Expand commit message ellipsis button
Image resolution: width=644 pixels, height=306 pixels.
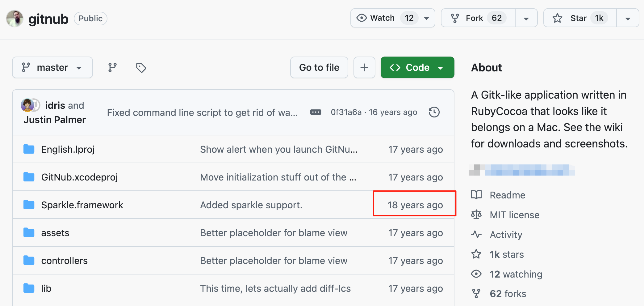pyautogui.click(x=316, y=112)
